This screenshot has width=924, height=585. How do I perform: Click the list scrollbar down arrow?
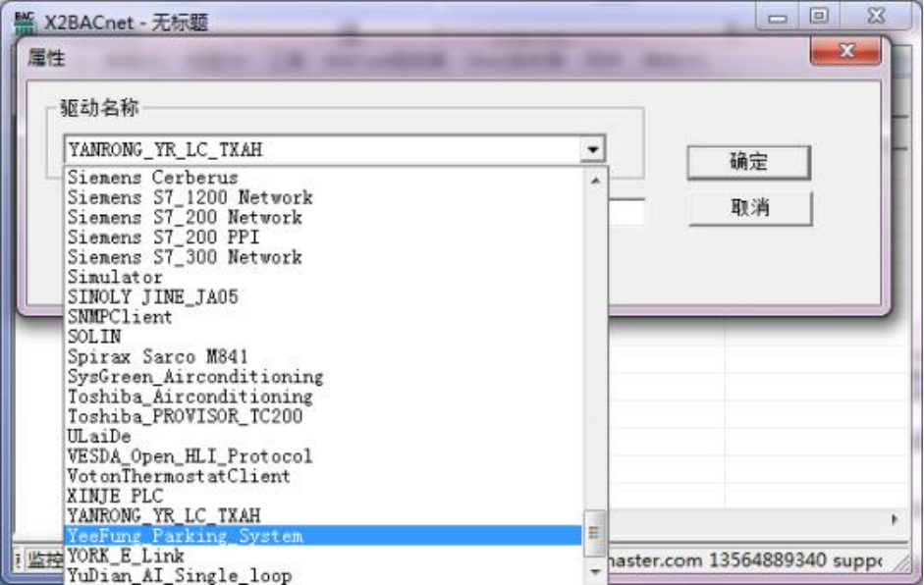point(595,571)
